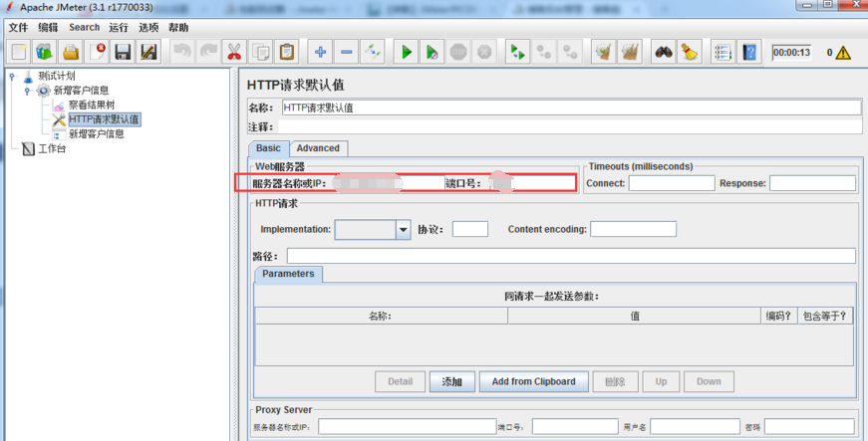Click the Undo arrow icon
The image size is (868, 441).
pyautogui.click(x=181, y=53)
